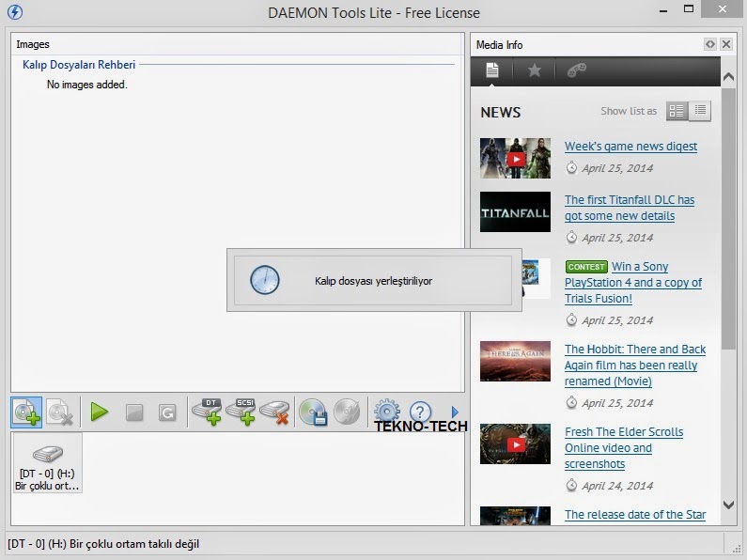Click the Remove virtual drive icon
The width and height of the screenshot is (747, 560).
(275, 412)
